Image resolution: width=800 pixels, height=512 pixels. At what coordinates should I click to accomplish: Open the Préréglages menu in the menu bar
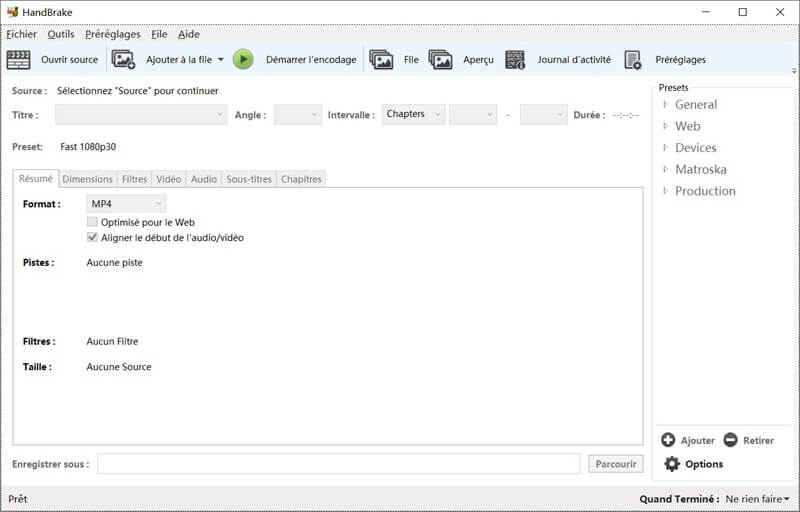113,34
